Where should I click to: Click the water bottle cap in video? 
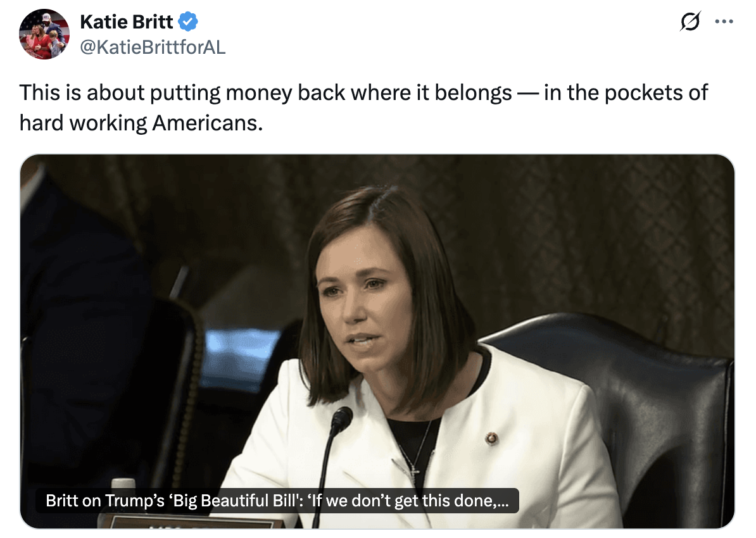point(123,483)
